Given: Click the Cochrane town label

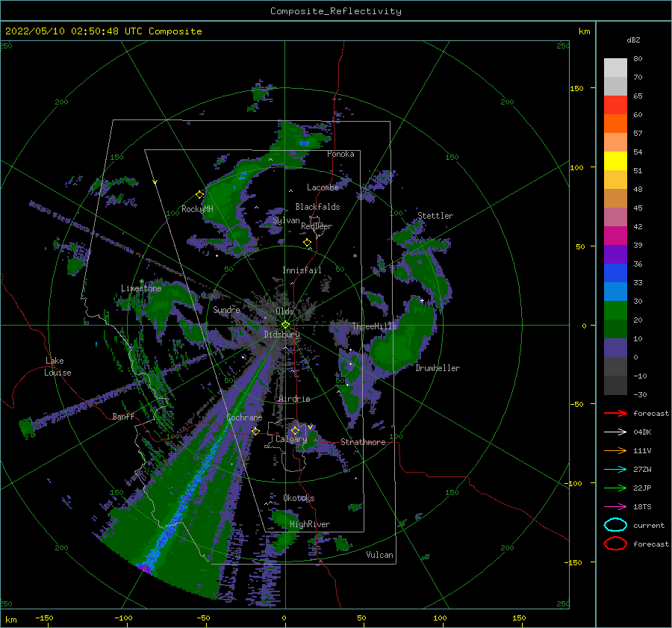Looking at the screenshot, I should 244,417.
